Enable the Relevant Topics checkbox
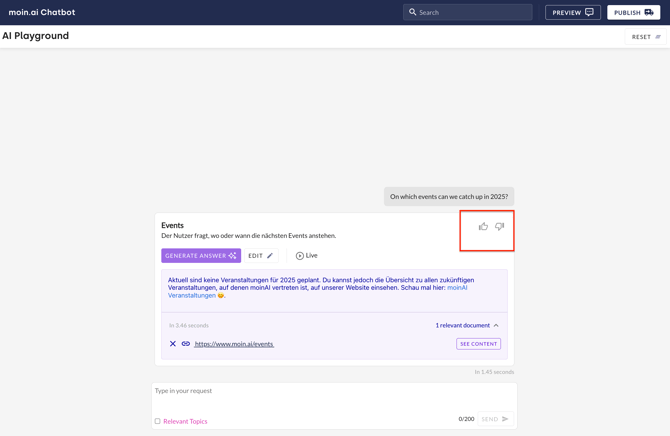This screenshot has height=436, width=670. pyautogui.click(x=157, y=421)
